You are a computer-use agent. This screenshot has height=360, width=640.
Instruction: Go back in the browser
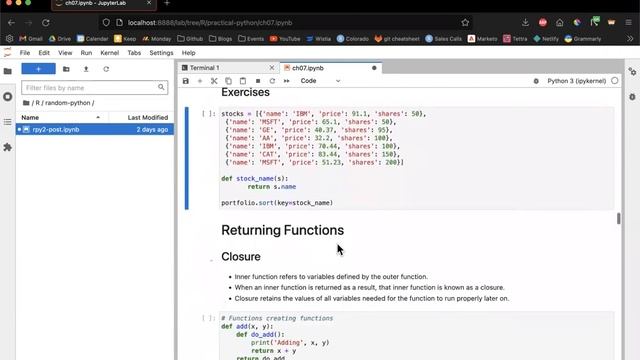pos(11,23)
